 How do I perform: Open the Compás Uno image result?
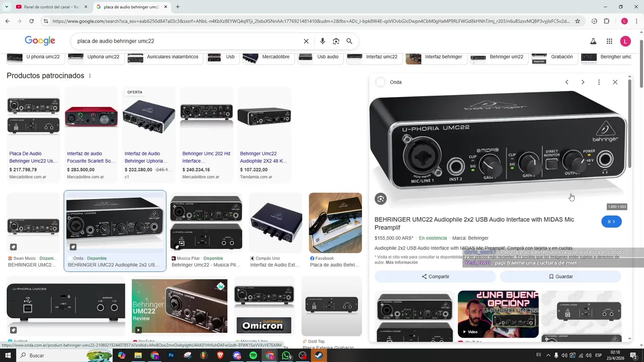(275, 223)
